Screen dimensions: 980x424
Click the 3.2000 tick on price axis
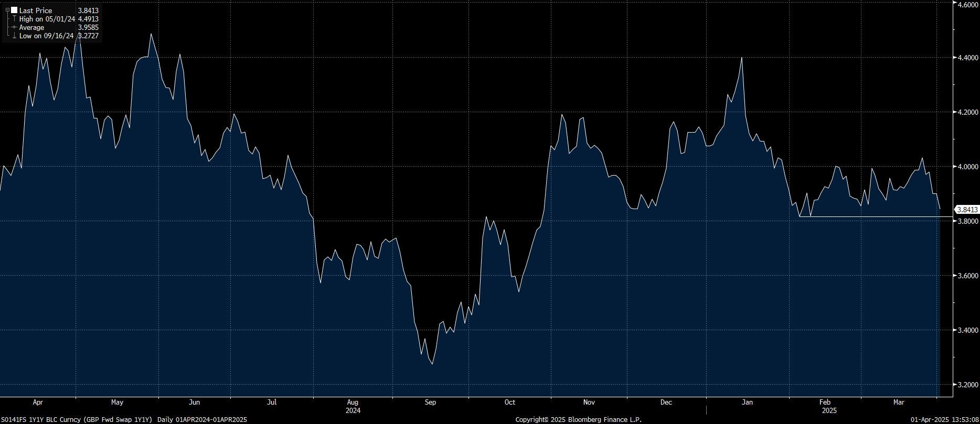(968, 385)
